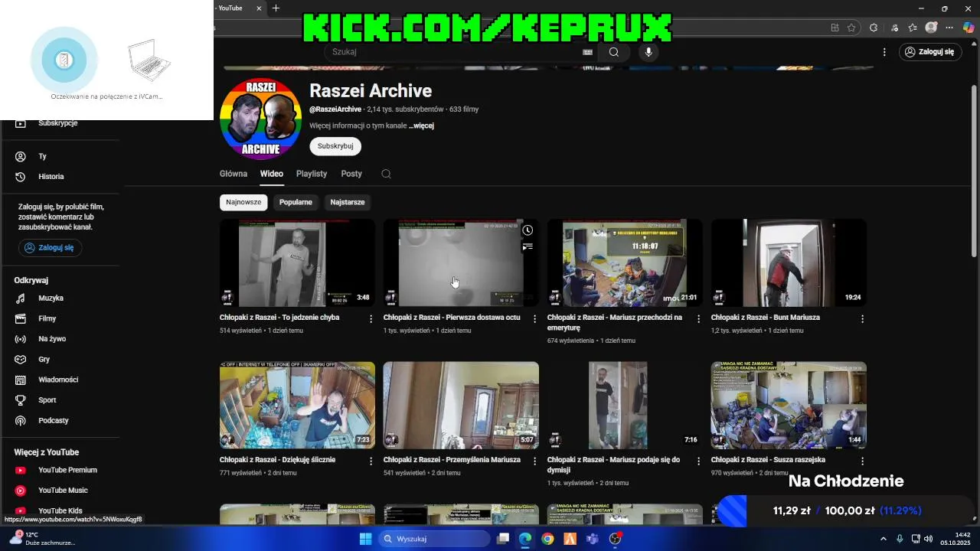Open video title 'Chłopaki z Raszei - Bunt Mariusza'
This screenshot has height=551, width=980.
point(766,318)
